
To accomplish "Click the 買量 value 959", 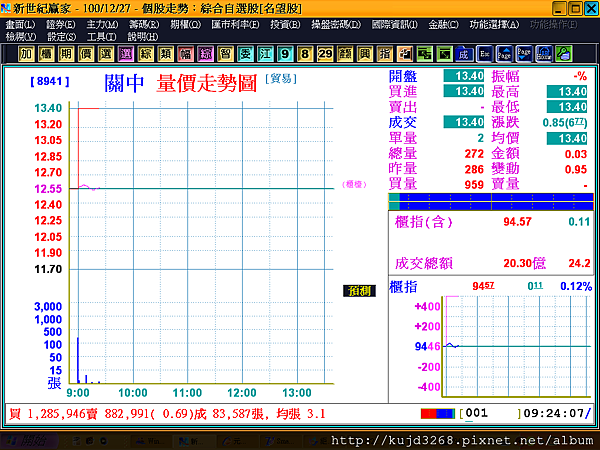I will 474,185.
